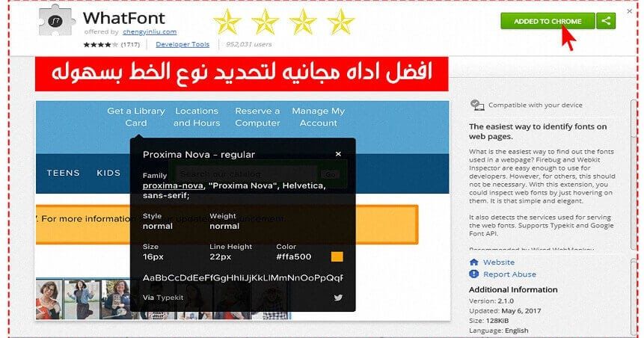Click the proxima-nova family link
This screenshot has height=338, width=644.
(173, 185)
